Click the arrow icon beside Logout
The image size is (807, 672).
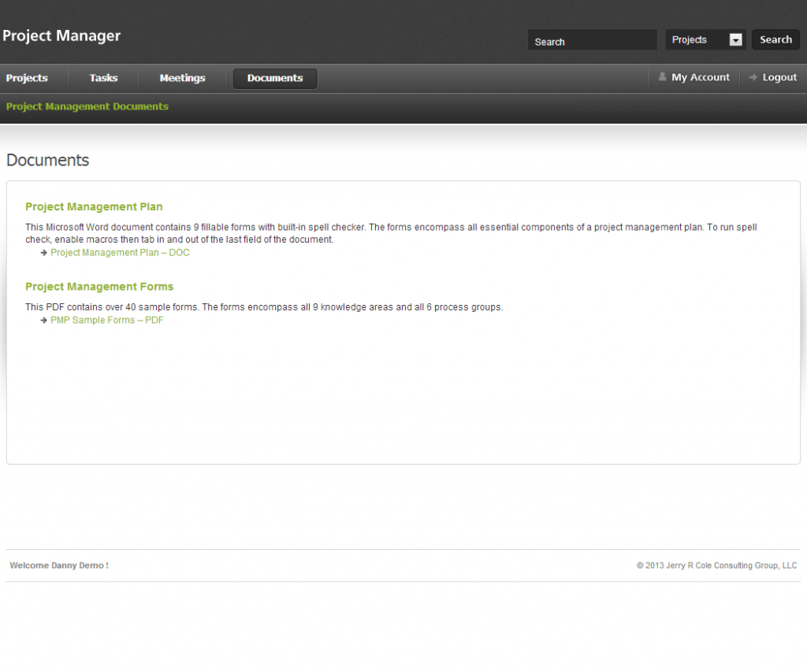pyautogui.click(x=753, y=77)
